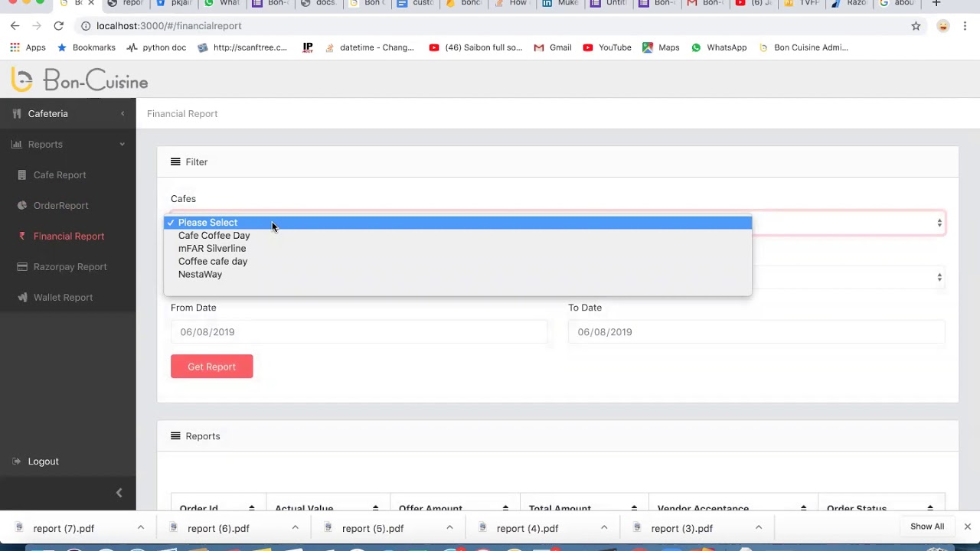
Task: Bookmark this page with the star icon
Action: click(x=916, y=26)
